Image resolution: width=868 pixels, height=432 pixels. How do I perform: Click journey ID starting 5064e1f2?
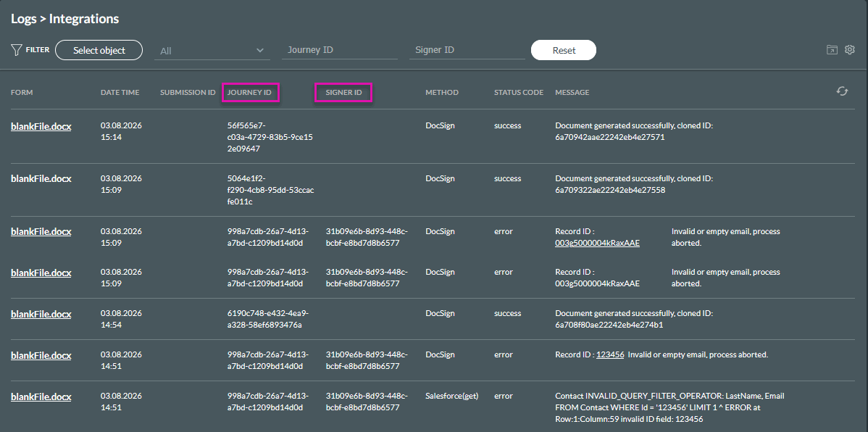[271, 190]
